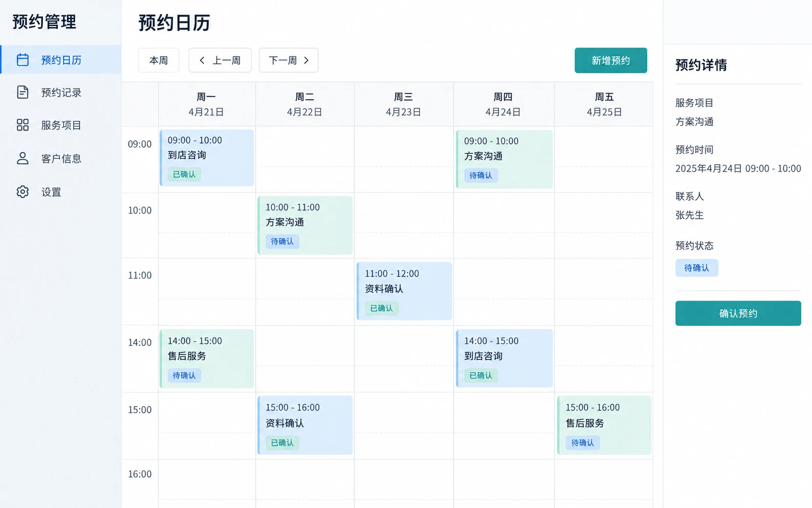Jump to 本周 view

tap(159, 60)
